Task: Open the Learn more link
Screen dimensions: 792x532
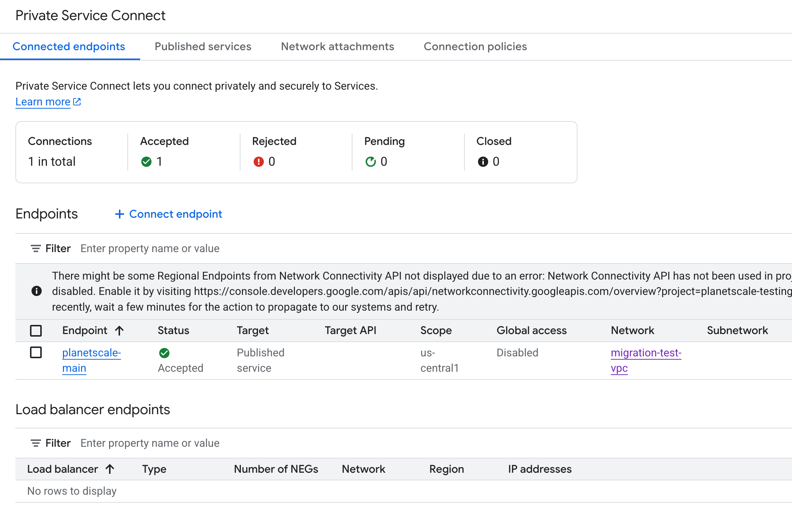Action: tap(42, 101)
